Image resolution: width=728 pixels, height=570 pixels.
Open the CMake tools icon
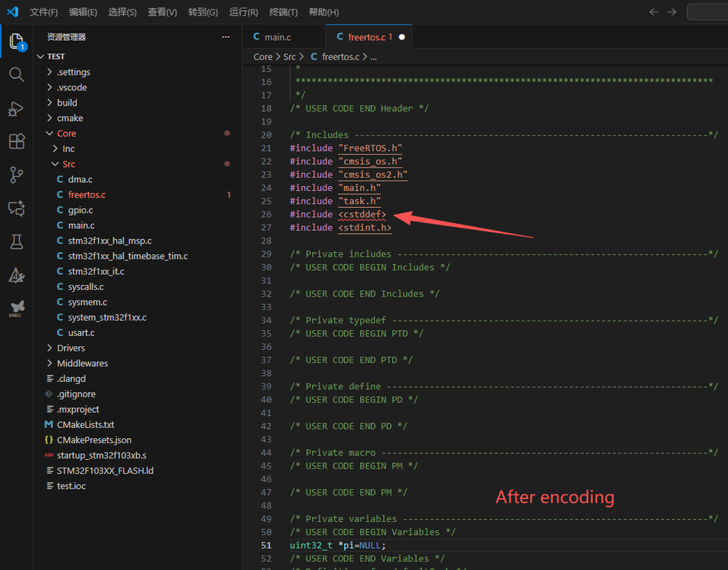tap(16, 276)
